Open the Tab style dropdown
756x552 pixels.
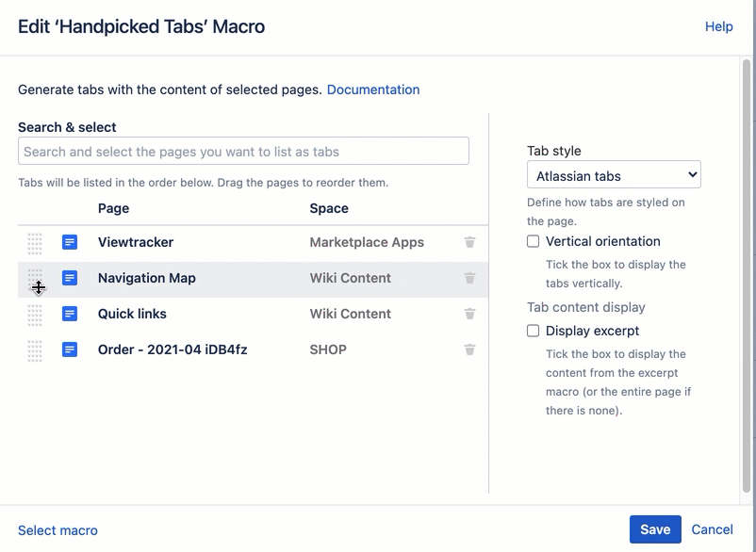(x=614, y=175)
